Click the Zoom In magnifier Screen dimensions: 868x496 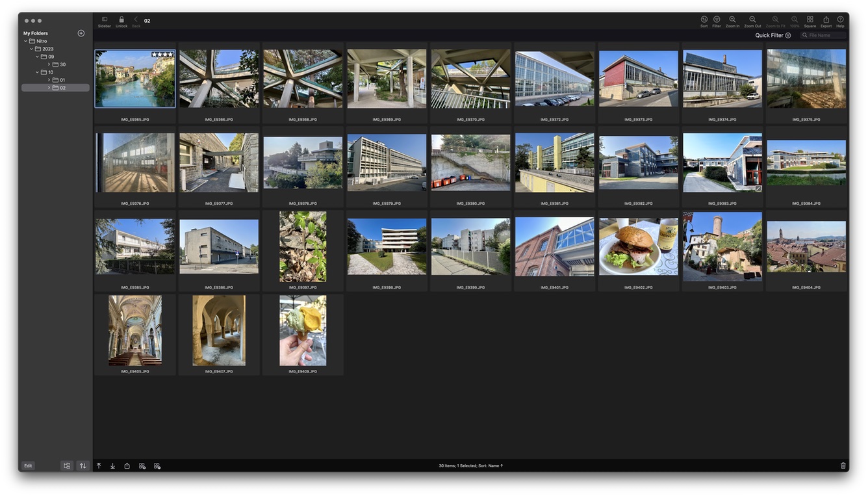pyautogui.click(x=732, y=20)
